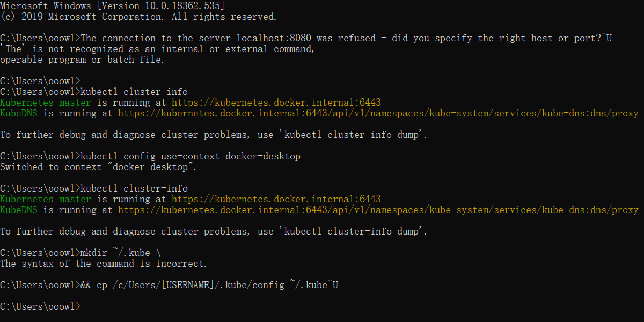Select the Microsoft Corporation copyright line
This screenshot has width=644, height=322.
pyautogui.click(x=138, y=17)
